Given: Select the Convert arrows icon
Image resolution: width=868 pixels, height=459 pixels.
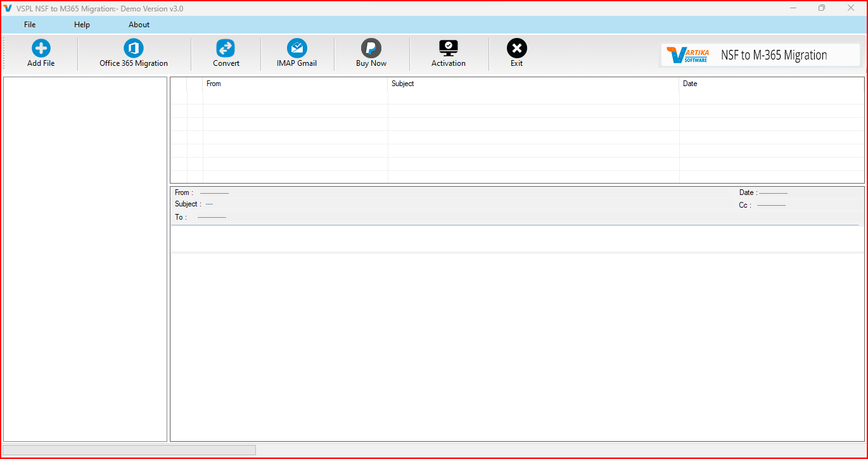Looking at the screenshot, I should (x=226, y=49).
